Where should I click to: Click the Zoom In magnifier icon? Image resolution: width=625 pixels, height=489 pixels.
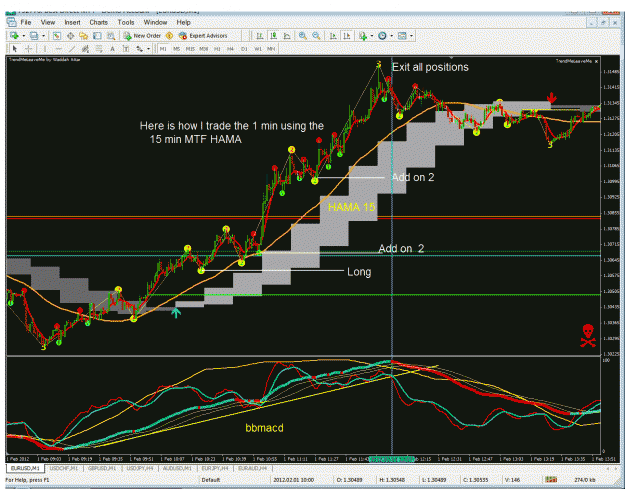[303, 36]
